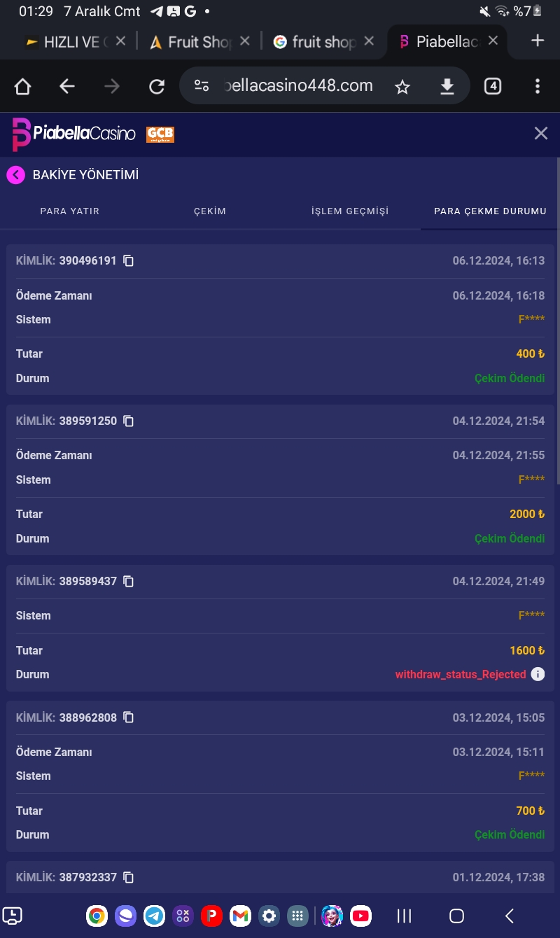The image size is (560, 938).
Task: Open Chrome three-dot menu
Action: point(537,87)
